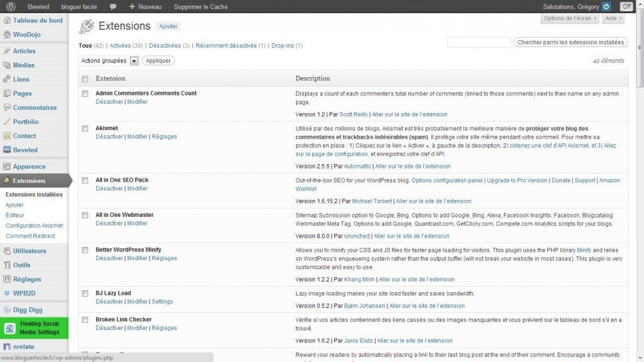Show Drop-ins (1) filter
The height and width of the screenshot is (362, 644).
click(x=287, y=45)
